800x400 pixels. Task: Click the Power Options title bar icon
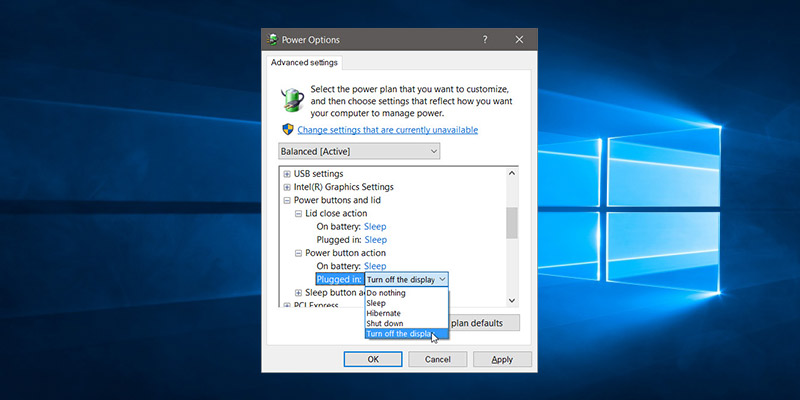point(274,40)
